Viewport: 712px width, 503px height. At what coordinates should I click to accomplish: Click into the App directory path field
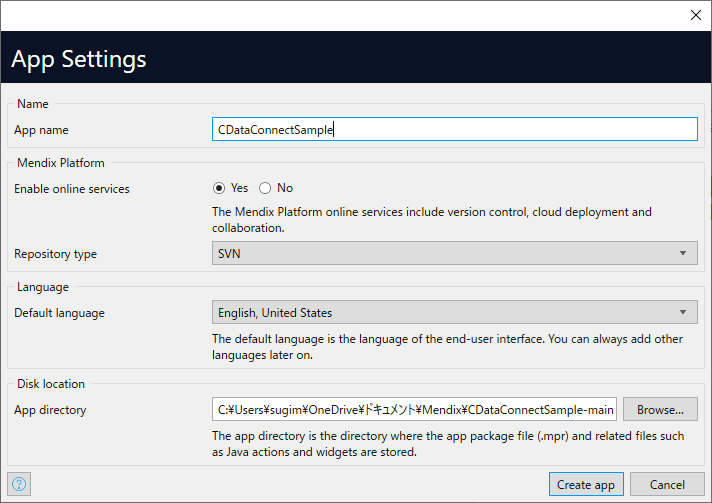point(414,409)
